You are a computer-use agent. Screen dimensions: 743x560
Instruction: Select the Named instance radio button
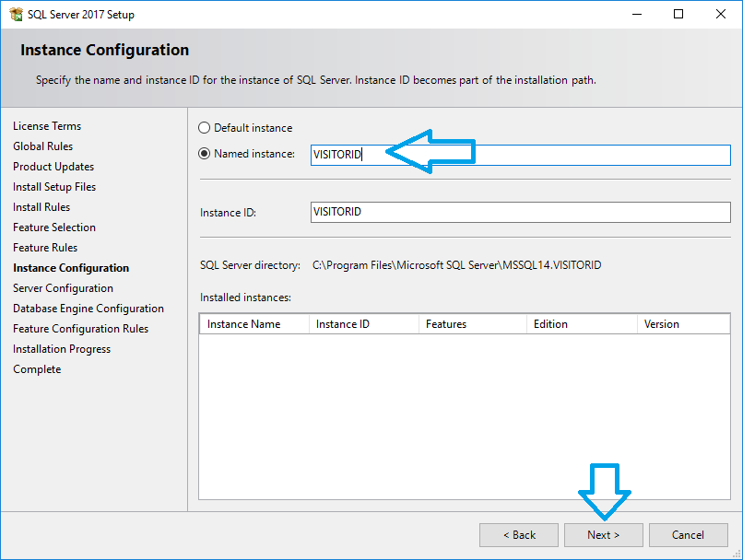(205, 154)
